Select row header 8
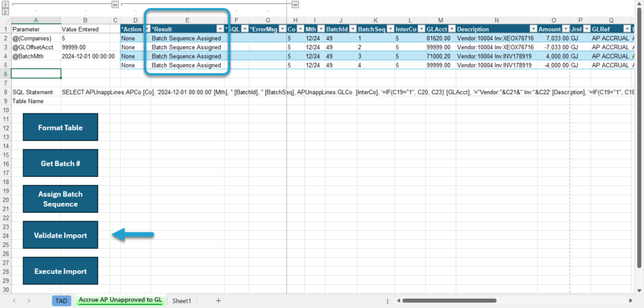The image size is (644, 308). coord(5,92)
